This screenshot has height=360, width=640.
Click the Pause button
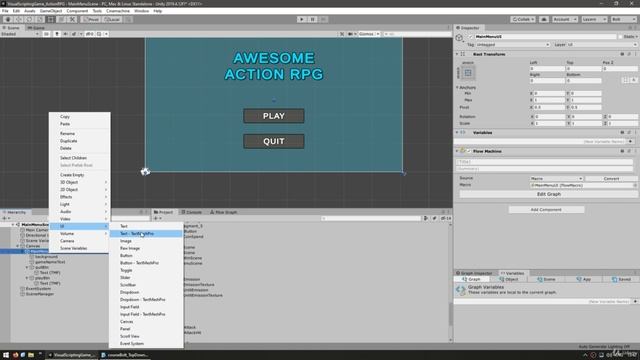pyautogui.click(x=313, y=19)
